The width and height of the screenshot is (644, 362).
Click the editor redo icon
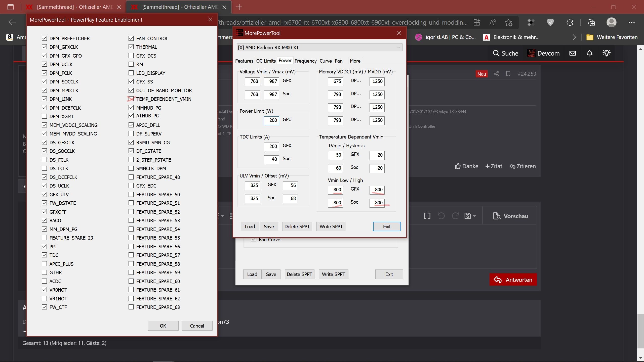(455, 216)
